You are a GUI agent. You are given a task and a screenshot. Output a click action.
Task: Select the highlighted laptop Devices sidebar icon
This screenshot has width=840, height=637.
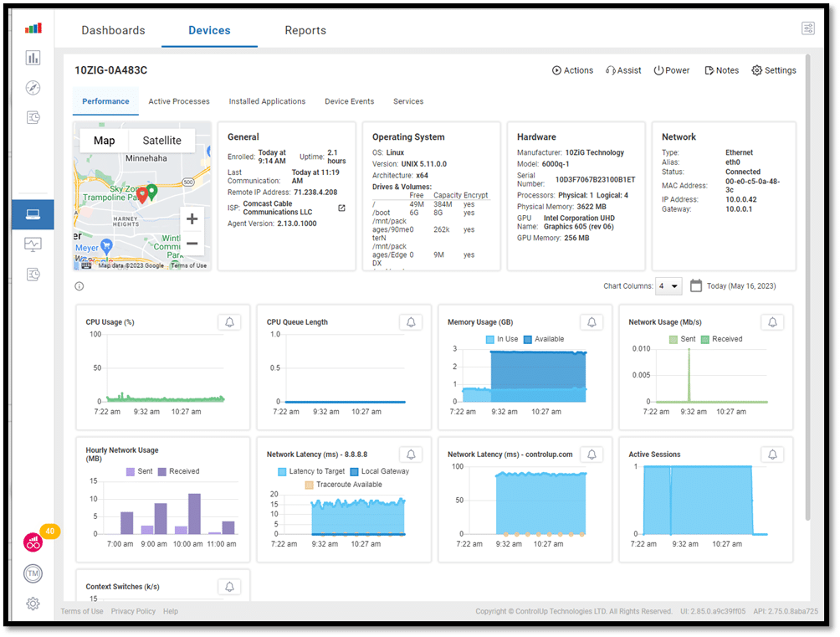pos(33,214)
